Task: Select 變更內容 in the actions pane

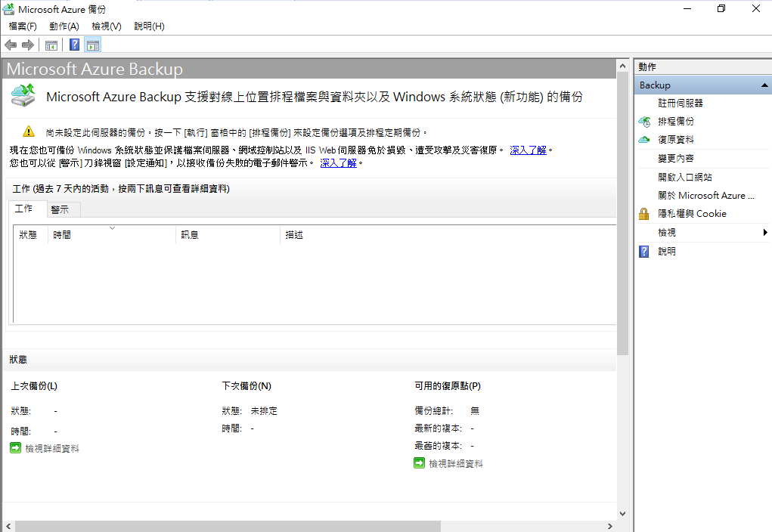Action: 675,159
